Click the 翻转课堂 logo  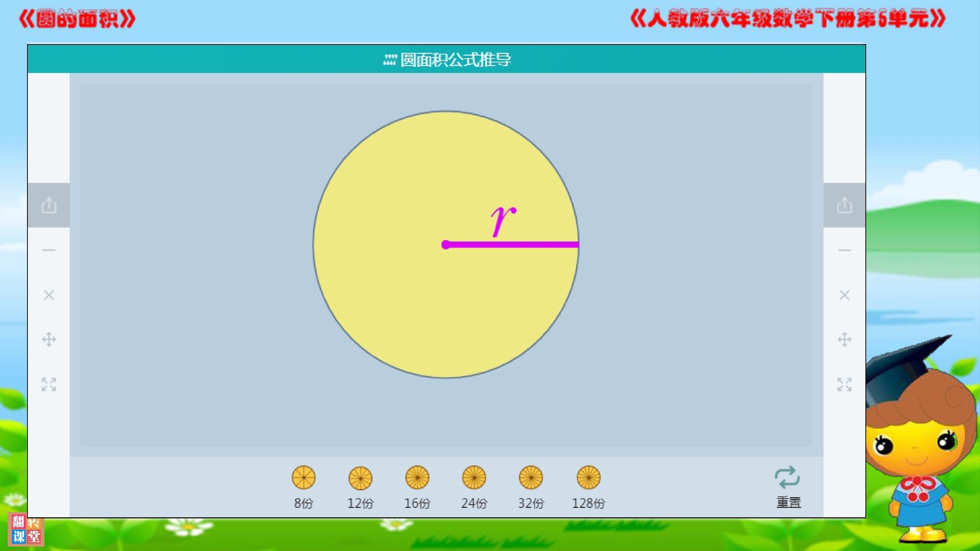pos(26,530)
